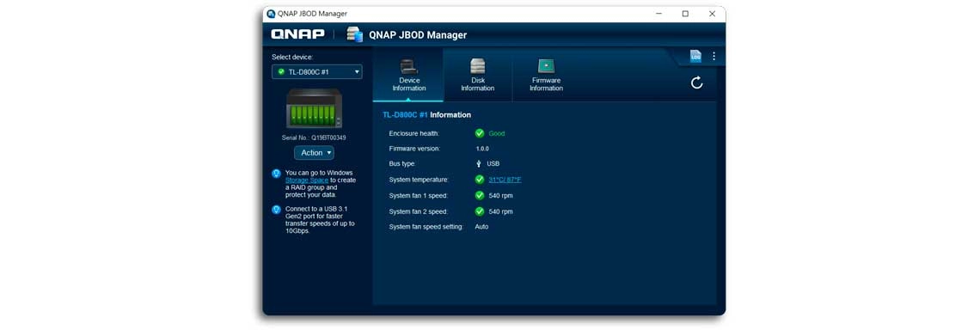This screenshot has height=330, width=980.
Task: Click the USB bus type icon
Action: click(479, 164)
